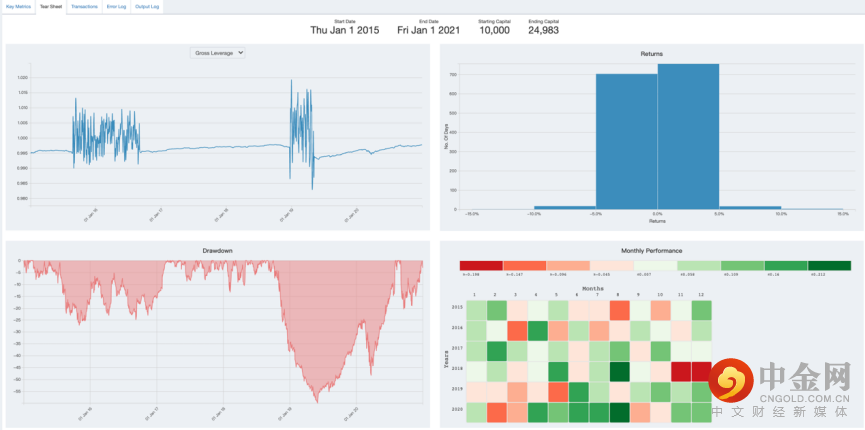Open the Key Metrics tab
The image size is (865, 430).
(x=18, y=7)
